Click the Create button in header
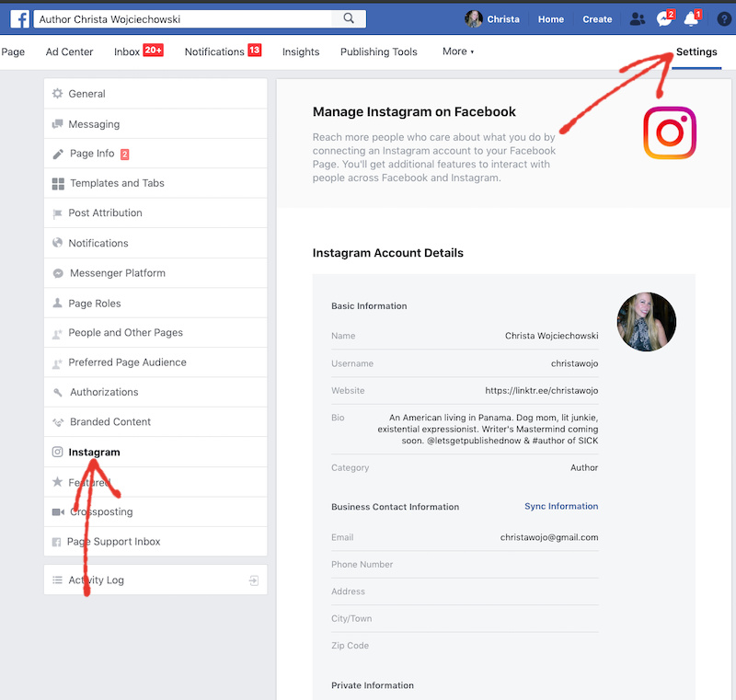The image size is (736, 700). coord(597,18)
